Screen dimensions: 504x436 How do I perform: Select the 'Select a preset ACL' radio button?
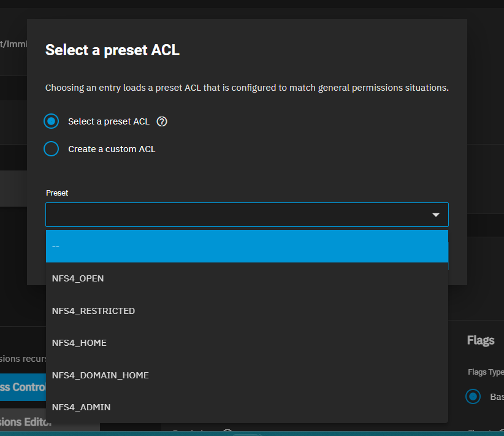[52, 121]
